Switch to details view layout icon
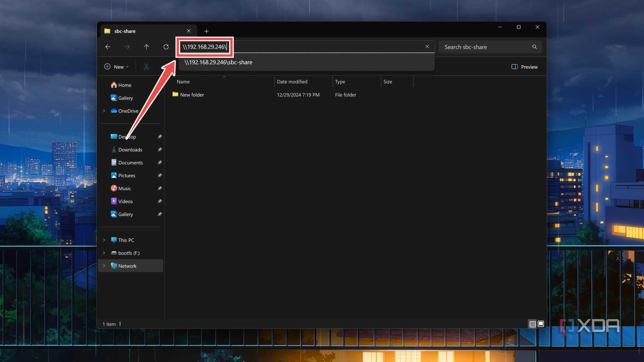Image resolution: width=644 pixels, height=362 pixels. click(x=532, y=324)
